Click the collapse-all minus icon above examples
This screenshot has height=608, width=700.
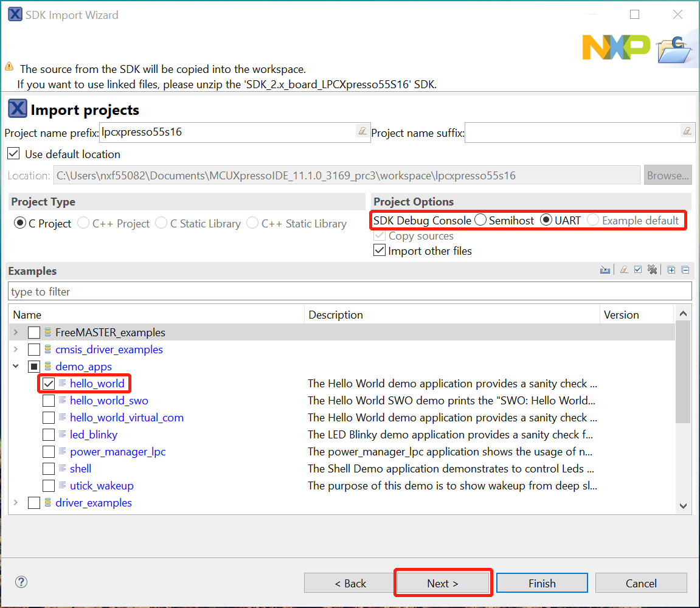[685, 270]
